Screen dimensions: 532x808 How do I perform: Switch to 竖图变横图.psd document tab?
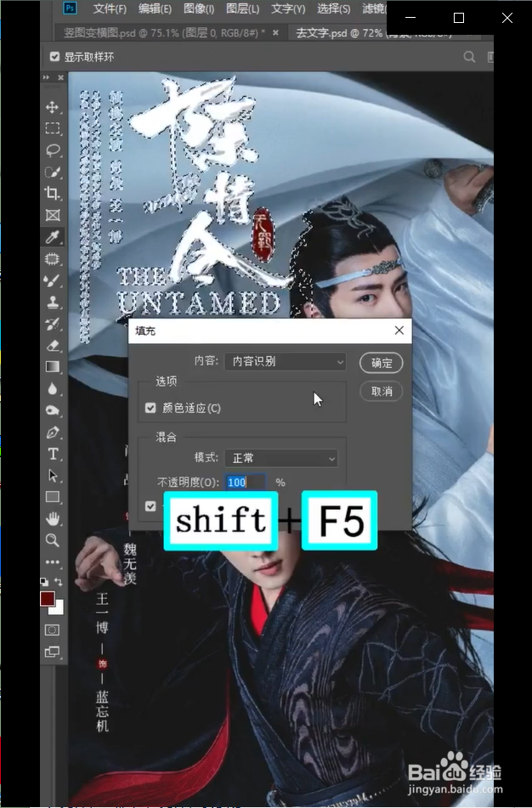coord(165,33)
